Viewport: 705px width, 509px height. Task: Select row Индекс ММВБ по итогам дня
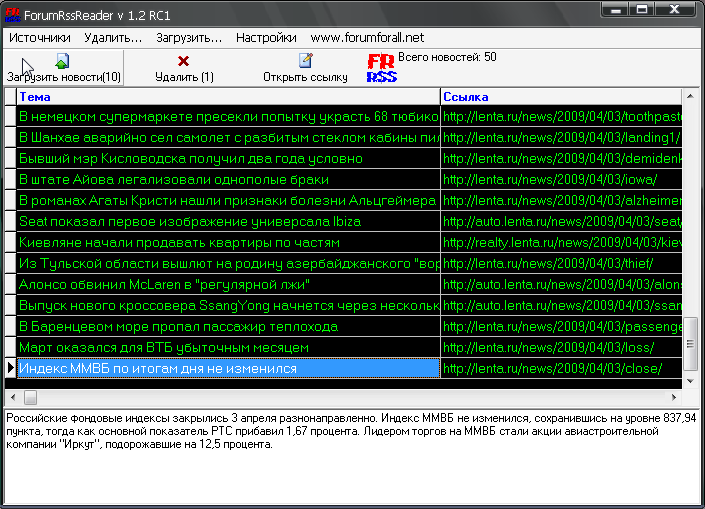(x=228, y=369)
